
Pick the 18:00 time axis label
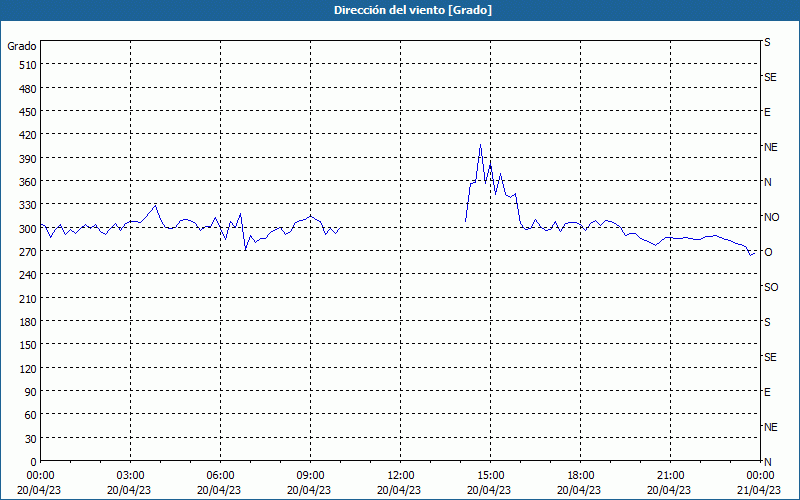[x=581, y=476]
